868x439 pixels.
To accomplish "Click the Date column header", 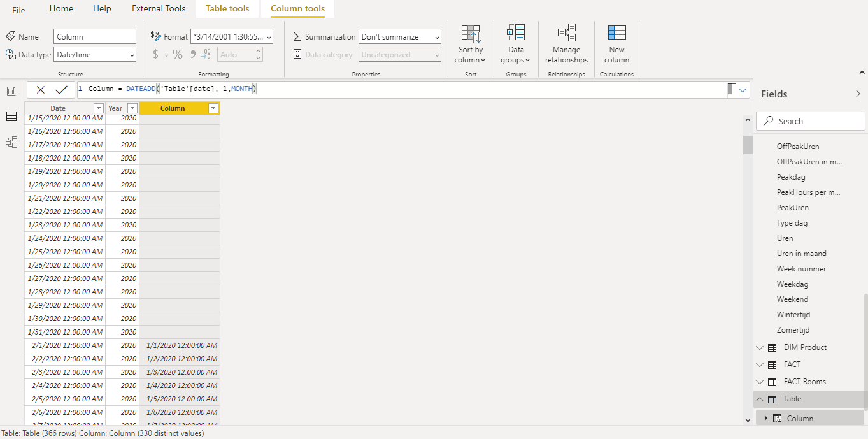I will pyautogui.click(x=58, y=108).
